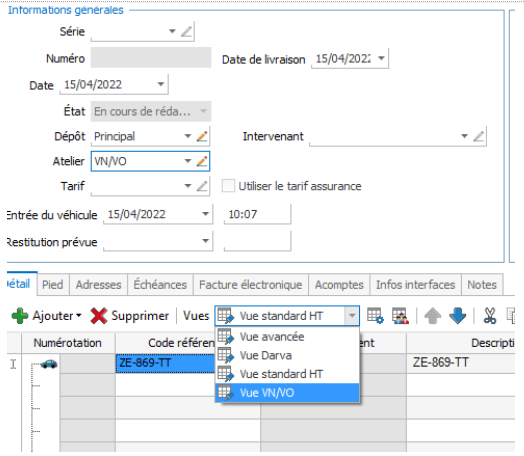Click the grid view settings gear icon
The width and height of the screenshot is (524, 456).
[x=375, y=316]
